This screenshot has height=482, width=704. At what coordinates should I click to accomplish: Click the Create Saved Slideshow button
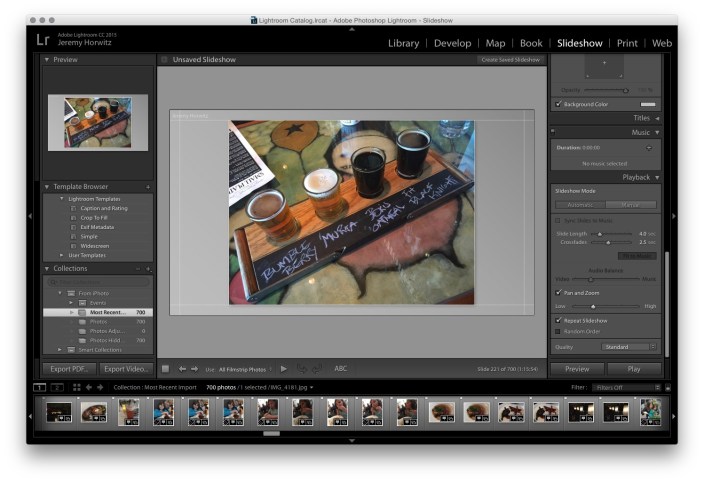[x=510, y=60]
